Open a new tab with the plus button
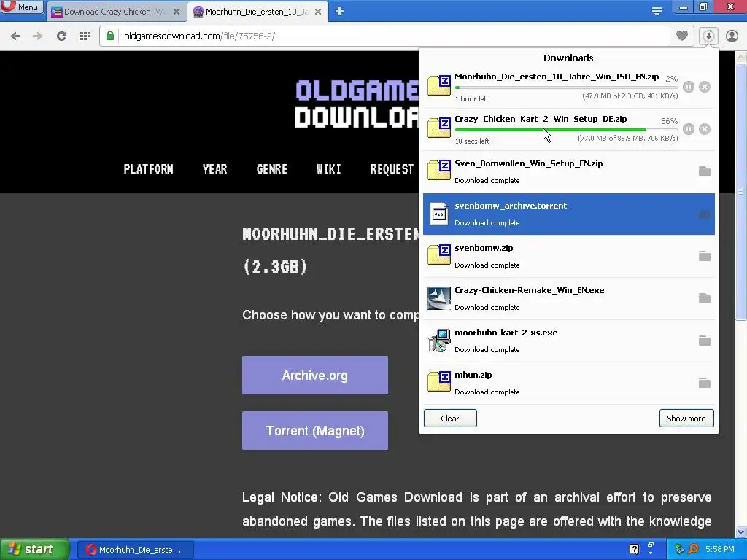 coord(339,12)
